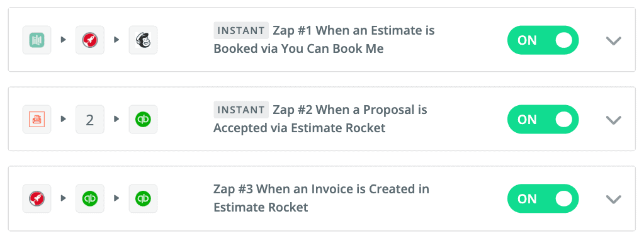
Task: Open Zap #3 When an Invoice is Created
Action: click(x=321, y=198)
